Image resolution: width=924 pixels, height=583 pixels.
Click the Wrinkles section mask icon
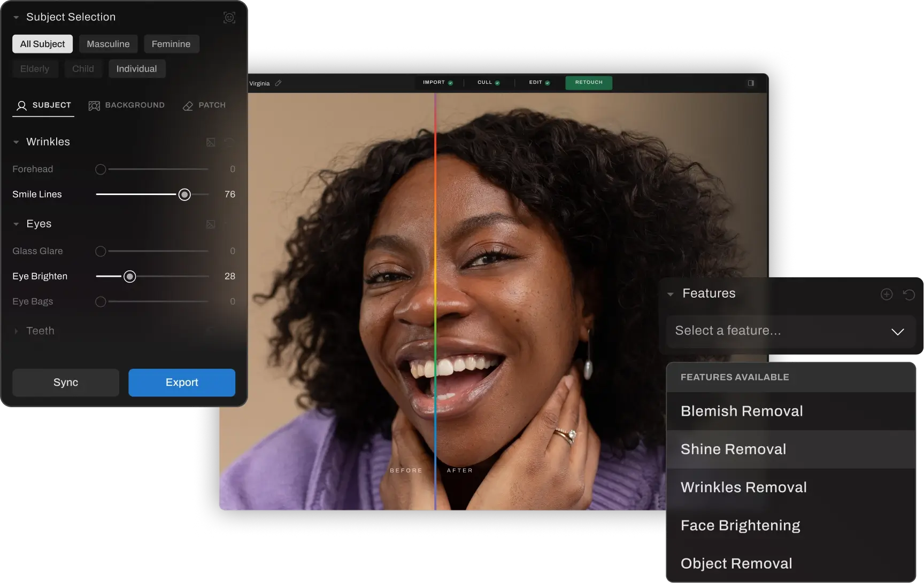click(211, 142)
